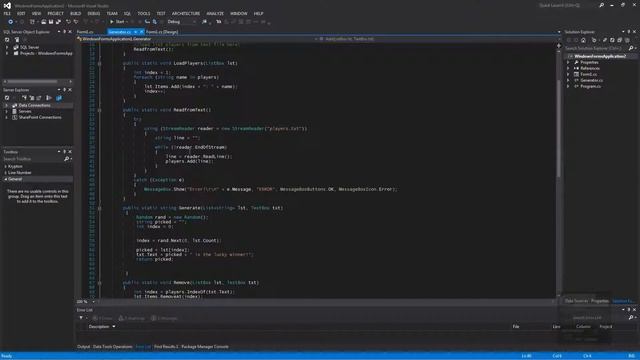Expand the SharePoint Connections node
The height and width of the screenshot is (360, 640).
(6, 118)
